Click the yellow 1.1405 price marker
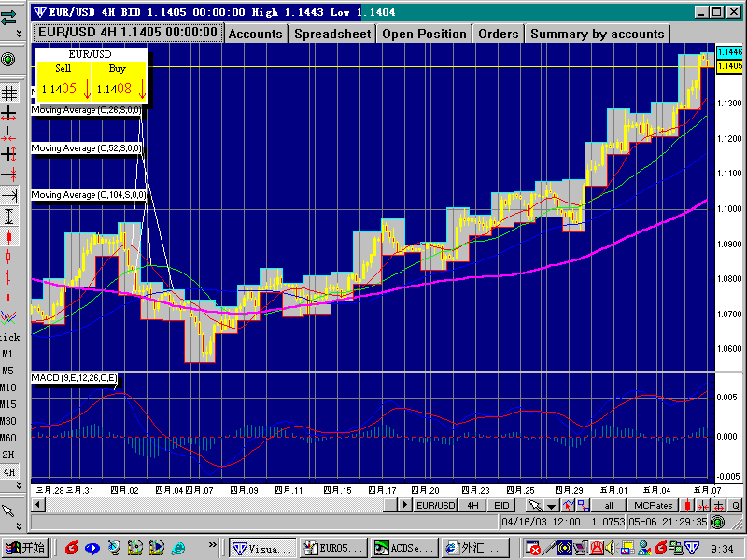This screenshot has height=560, width=747. click(729, 66)
